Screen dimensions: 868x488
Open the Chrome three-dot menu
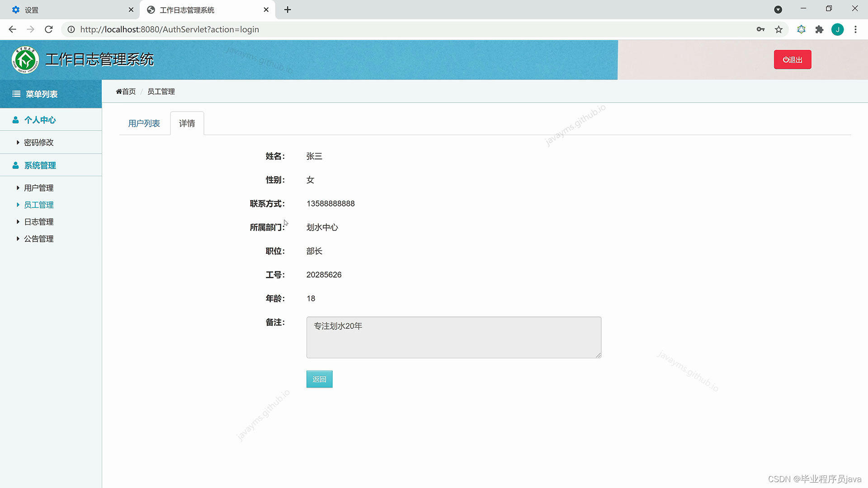point(855,29)
